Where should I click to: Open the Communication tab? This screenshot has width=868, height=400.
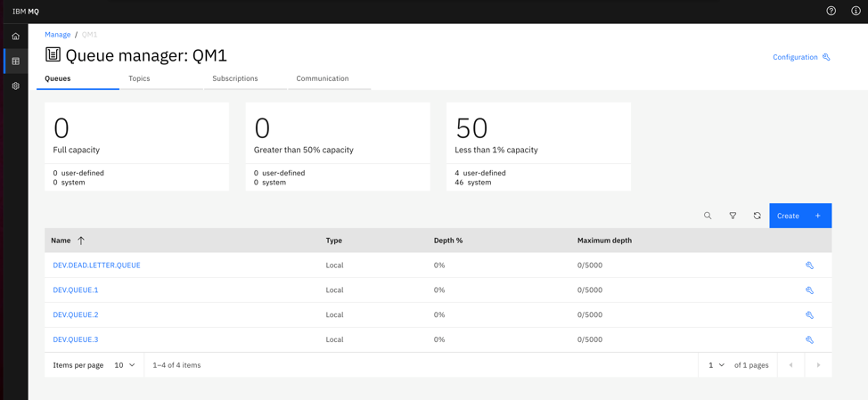pos(323,78)
